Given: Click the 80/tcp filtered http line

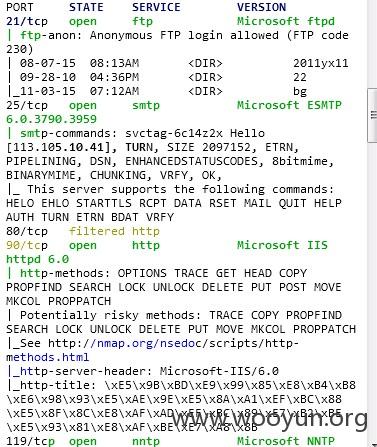Looking at the screenshot, I should (x=83, y=231).
